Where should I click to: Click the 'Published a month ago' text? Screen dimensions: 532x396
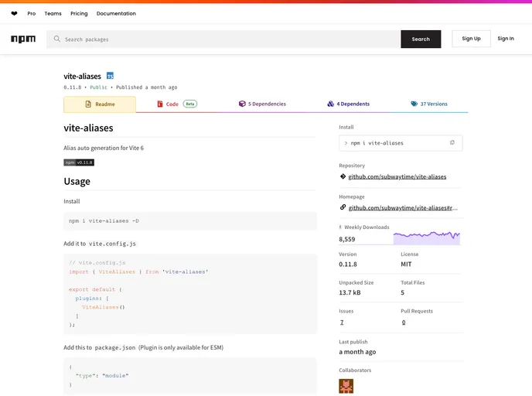point(147,87)
